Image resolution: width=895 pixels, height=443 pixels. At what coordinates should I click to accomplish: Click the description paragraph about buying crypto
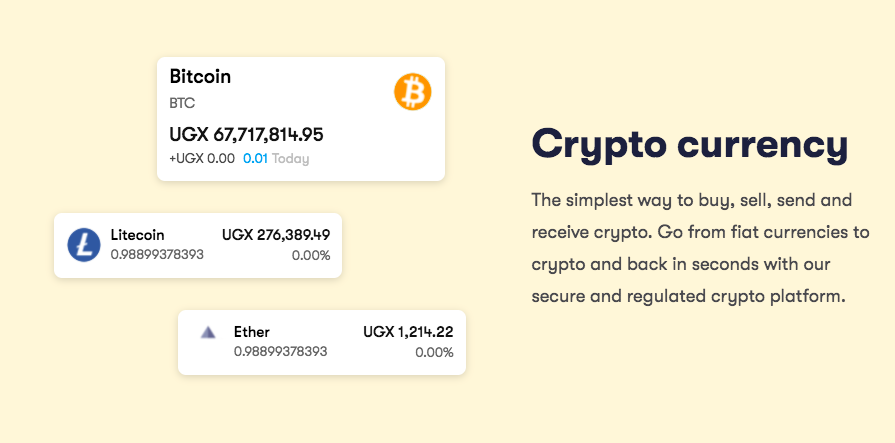point(700,248)
